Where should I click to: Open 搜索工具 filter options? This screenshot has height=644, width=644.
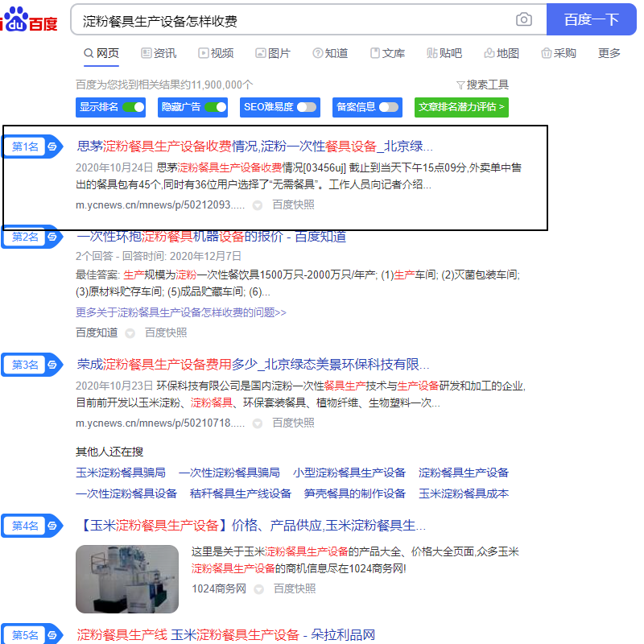[x=482, y=85]
